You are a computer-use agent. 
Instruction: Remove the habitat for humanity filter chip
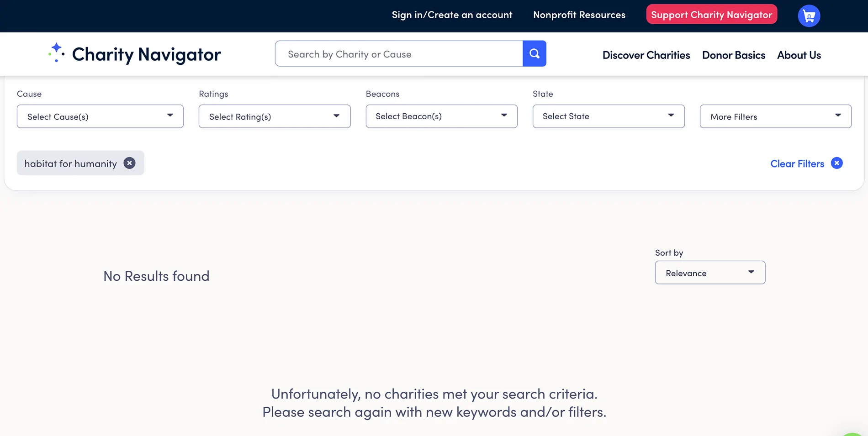[130, 163]
